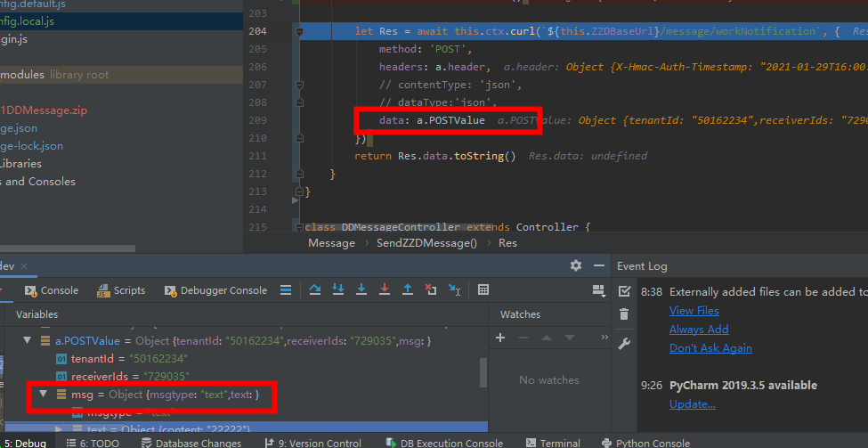Open debug panel gear settings
The height and width of the screenshot is (448, 868).
[x=576, y=265]
